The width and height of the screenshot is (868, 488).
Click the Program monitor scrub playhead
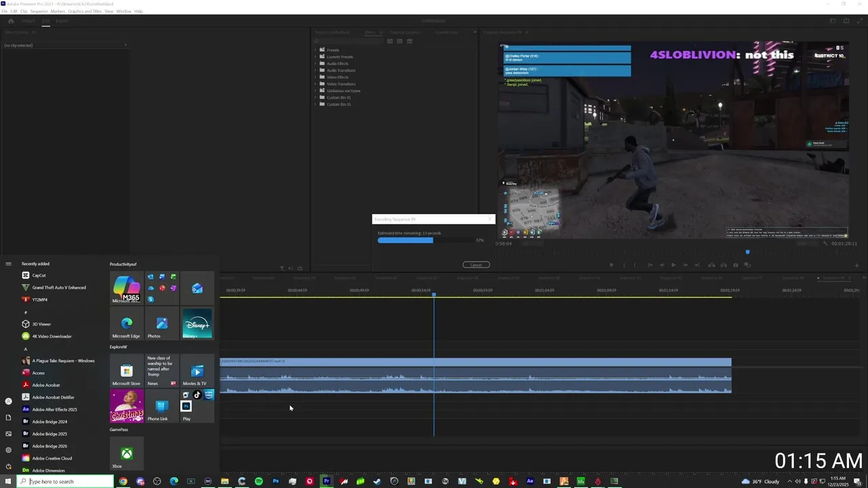[x=747, y=252]
